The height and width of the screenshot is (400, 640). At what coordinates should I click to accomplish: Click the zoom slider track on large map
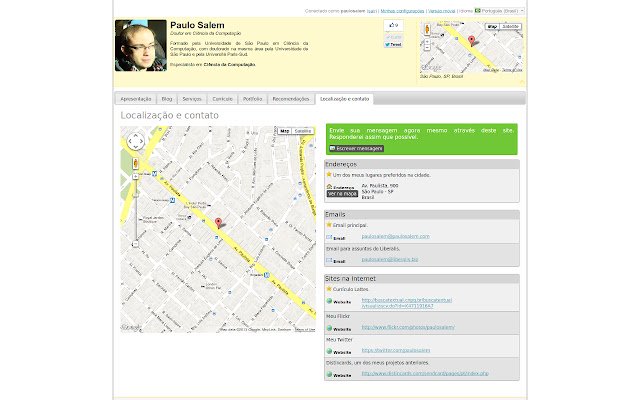coord(136,210)
